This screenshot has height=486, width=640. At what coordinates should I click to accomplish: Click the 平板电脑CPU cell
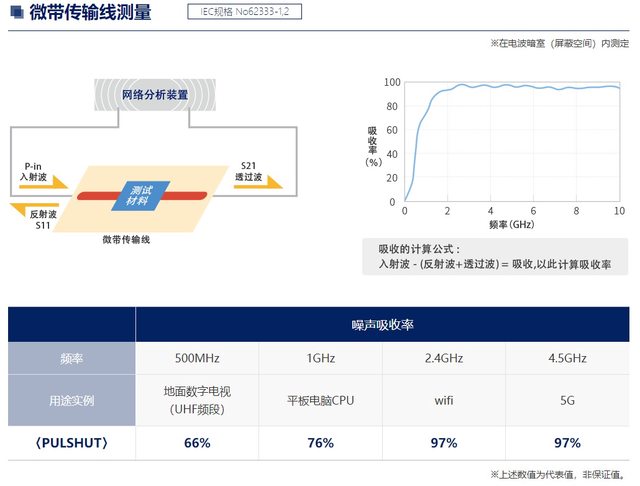320,400
